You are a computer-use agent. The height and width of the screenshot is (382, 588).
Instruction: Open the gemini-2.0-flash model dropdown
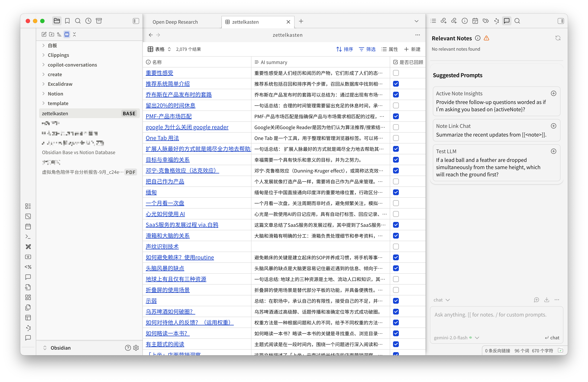tap(456, 338)
